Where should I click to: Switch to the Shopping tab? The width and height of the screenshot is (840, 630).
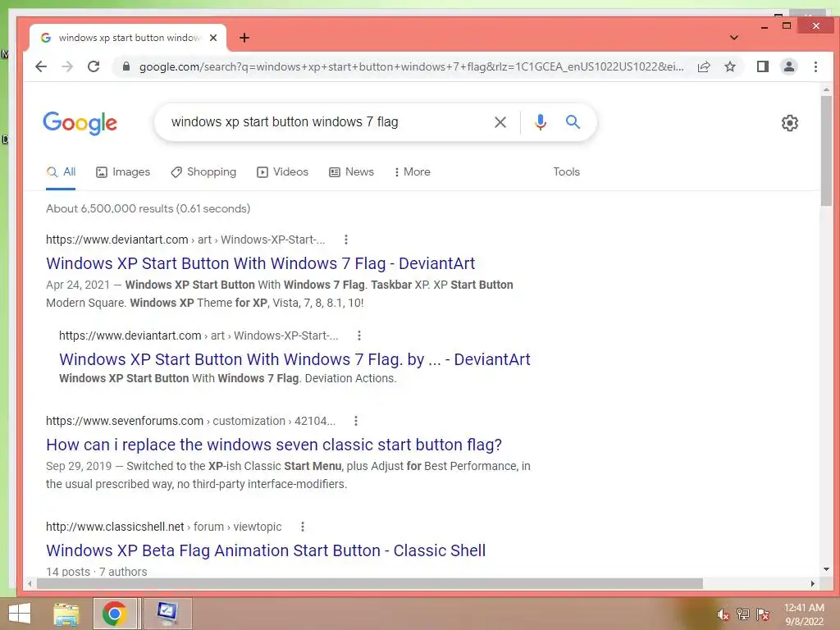tap(203, 172)
